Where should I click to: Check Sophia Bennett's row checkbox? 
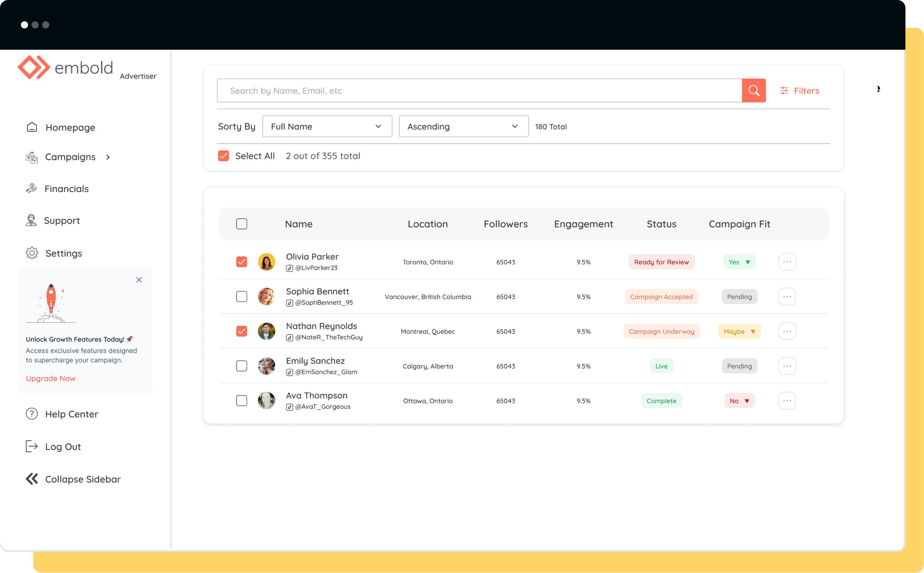tap(241, 296)
